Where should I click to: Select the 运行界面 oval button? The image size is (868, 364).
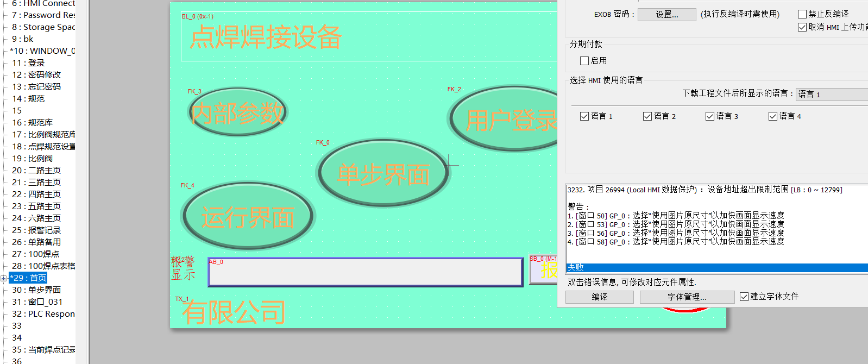[248, 217]
